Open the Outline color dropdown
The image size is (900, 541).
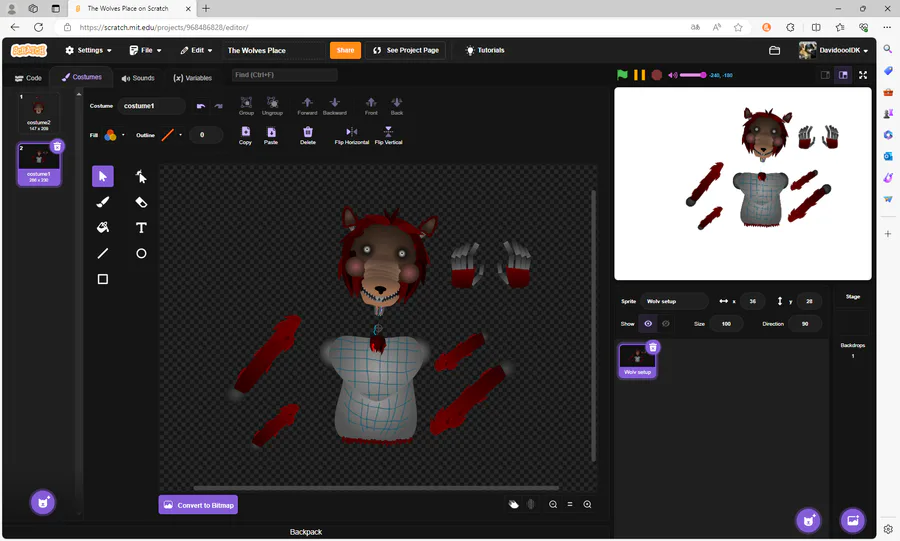171,135
